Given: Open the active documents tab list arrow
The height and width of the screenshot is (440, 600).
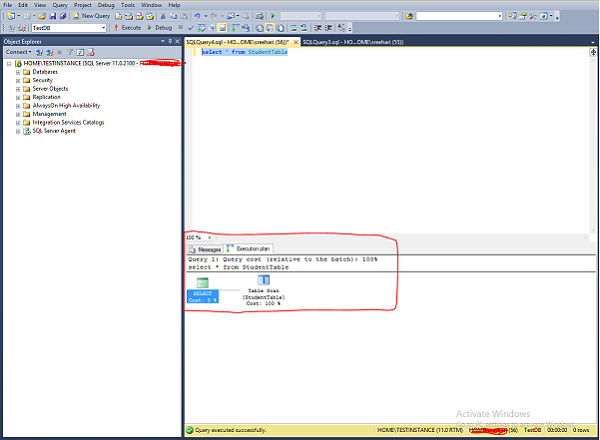Looking at the screenshot, I should 593,42.
